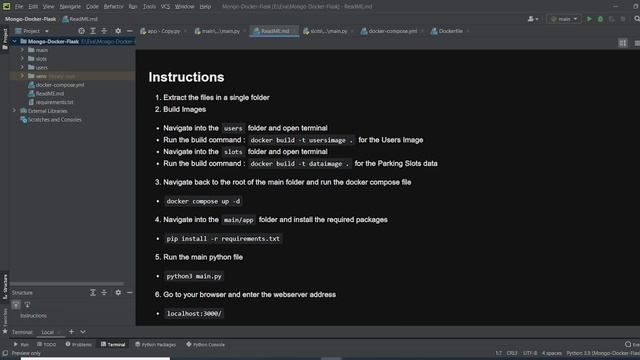Open Structure panel settings gear
Viewport: 640px width, 360px height.
(x=118, y=293)
